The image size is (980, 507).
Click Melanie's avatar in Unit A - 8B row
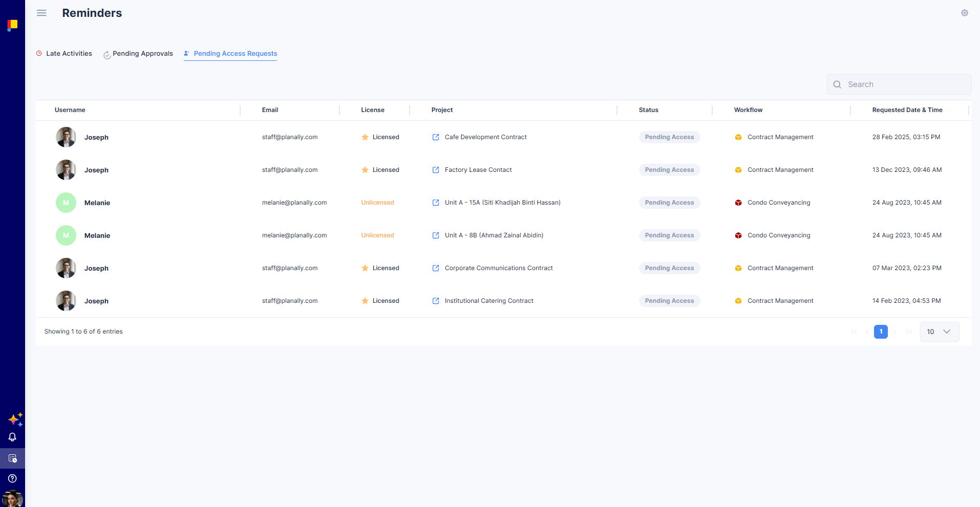[66, 235]
